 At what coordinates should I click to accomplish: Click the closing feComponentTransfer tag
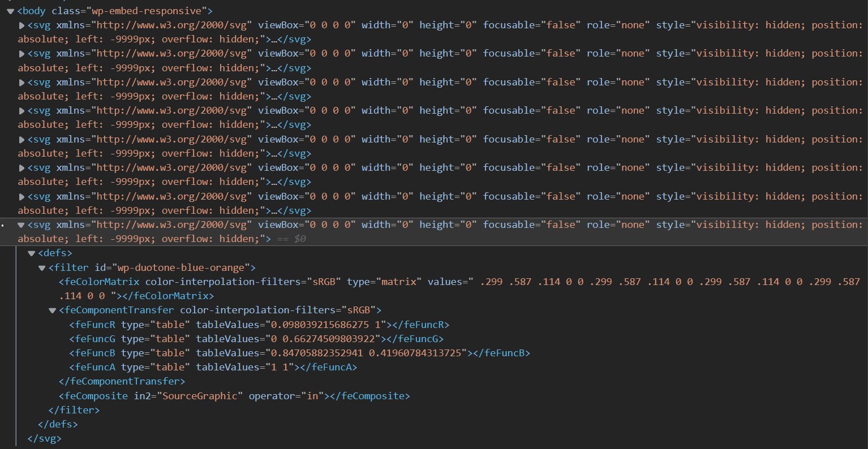click(122, 382)
